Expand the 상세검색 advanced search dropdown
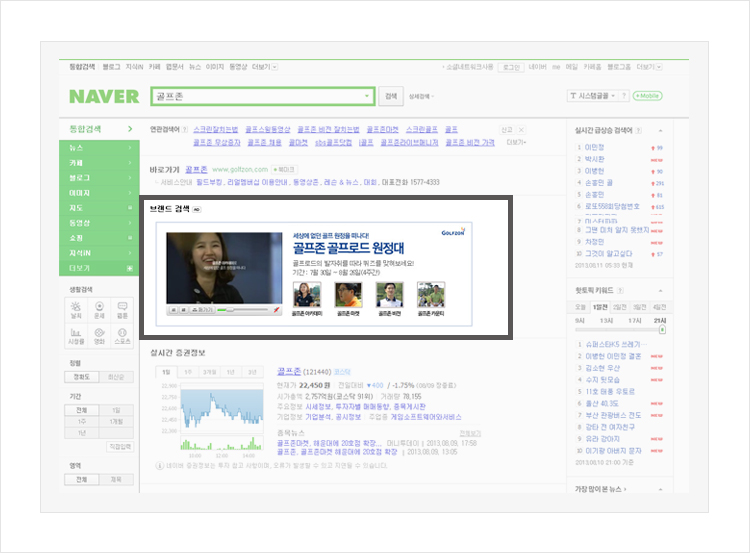Screen dimensions: 750x553 [421, 96]
